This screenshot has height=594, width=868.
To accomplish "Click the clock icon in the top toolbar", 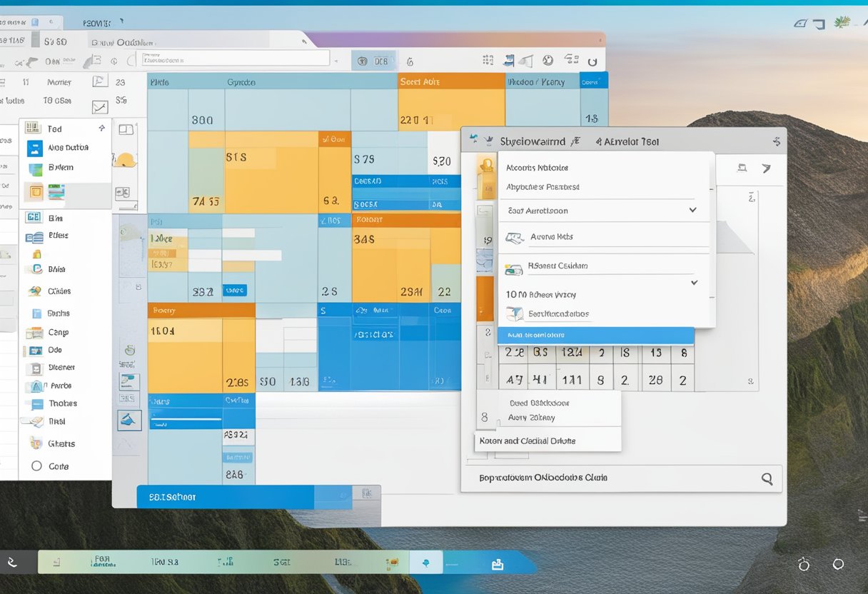I will (x=547, y=61).
